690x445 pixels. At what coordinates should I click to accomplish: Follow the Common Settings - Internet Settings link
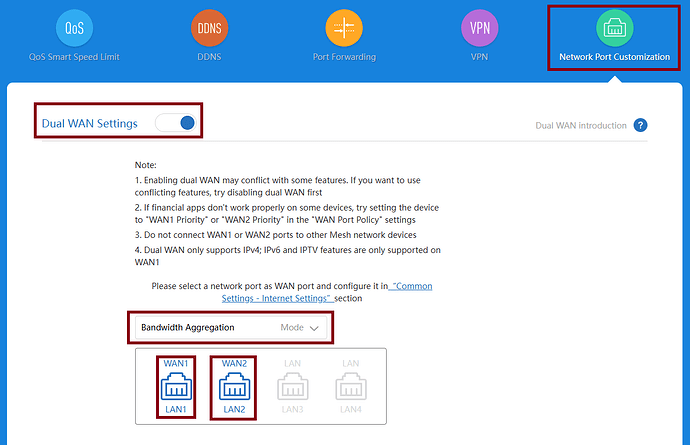point(327,292)
